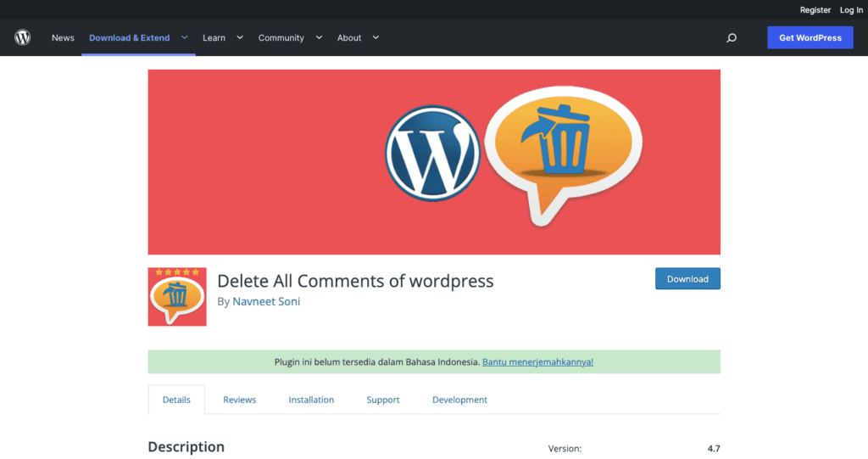The height and width of the screenshot is (459, 868).
Task: Switch to the Reviews tab
Action: click(x=239, y=400)
